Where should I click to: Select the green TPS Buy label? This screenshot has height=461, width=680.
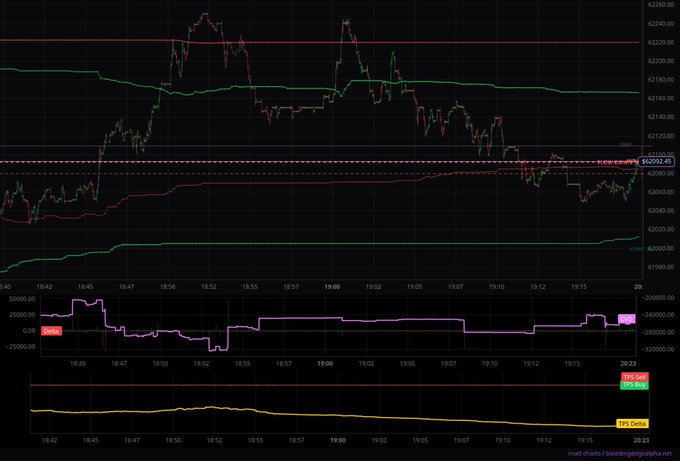(x=634, y=385)
